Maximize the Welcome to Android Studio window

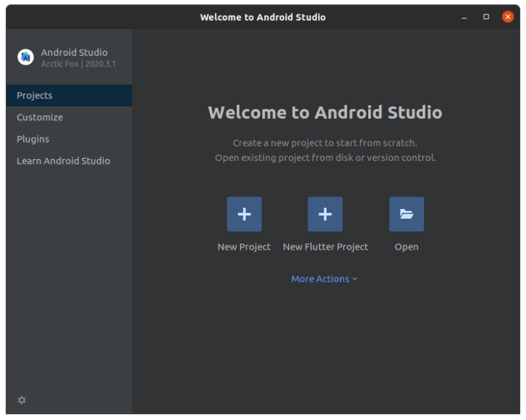pos(486,16)
